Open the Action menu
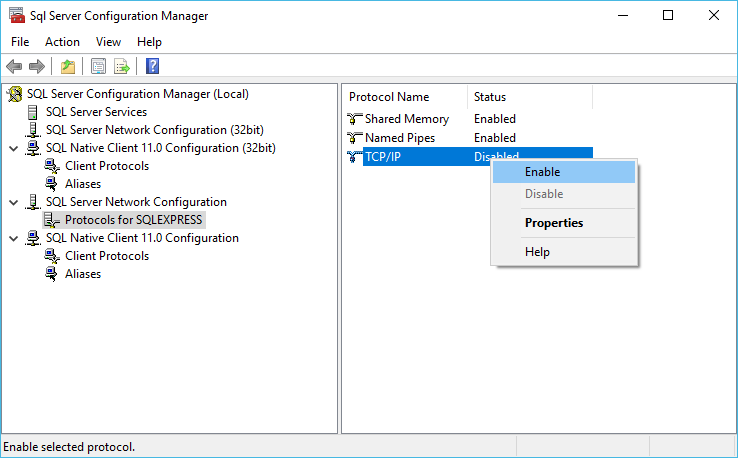The image size is (738, 458). point(62,42)
